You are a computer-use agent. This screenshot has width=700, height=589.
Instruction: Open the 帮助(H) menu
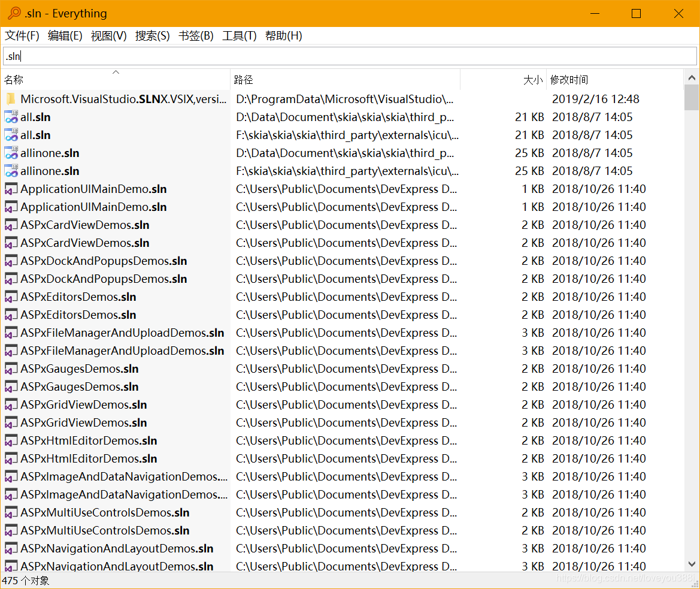click(283, 36)
